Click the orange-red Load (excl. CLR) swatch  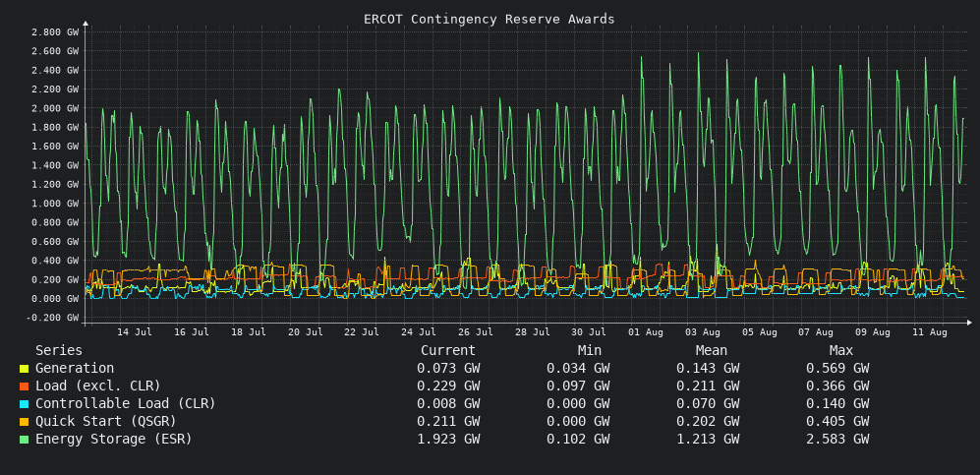coord(25,386)
